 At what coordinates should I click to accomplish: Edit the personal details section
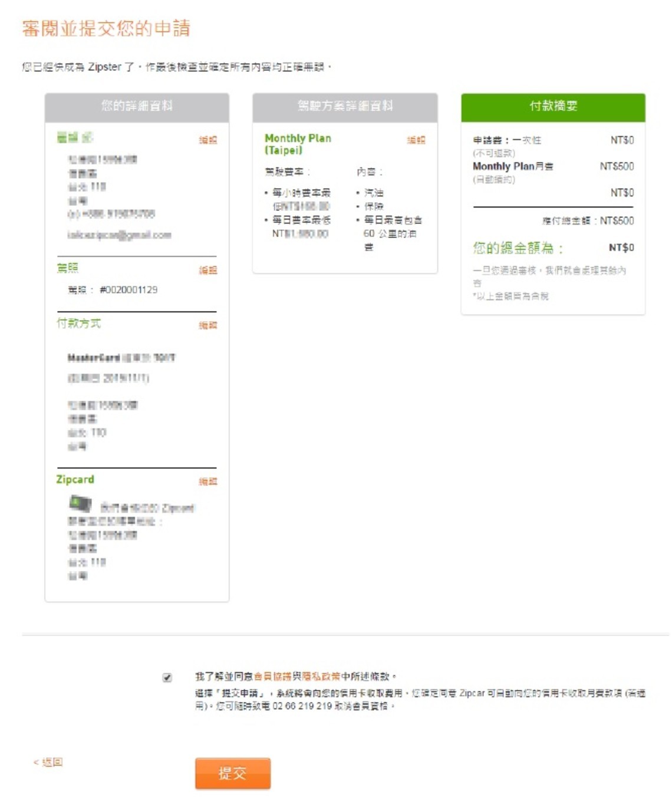[x=208, y=140]
